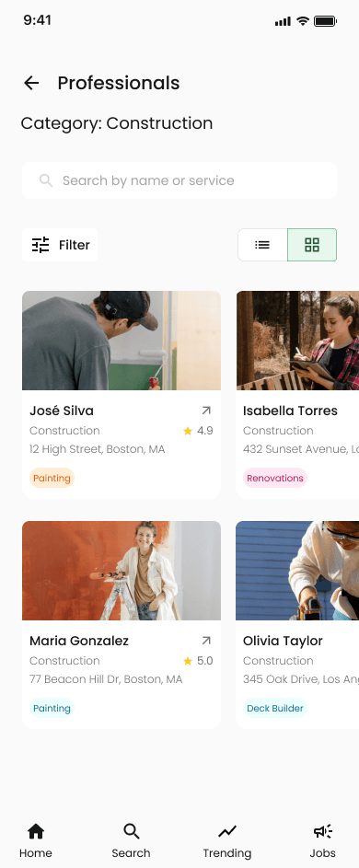Click the Professionals page title
This screenshot has height=868, width=359.
click(x=119, y=83)
